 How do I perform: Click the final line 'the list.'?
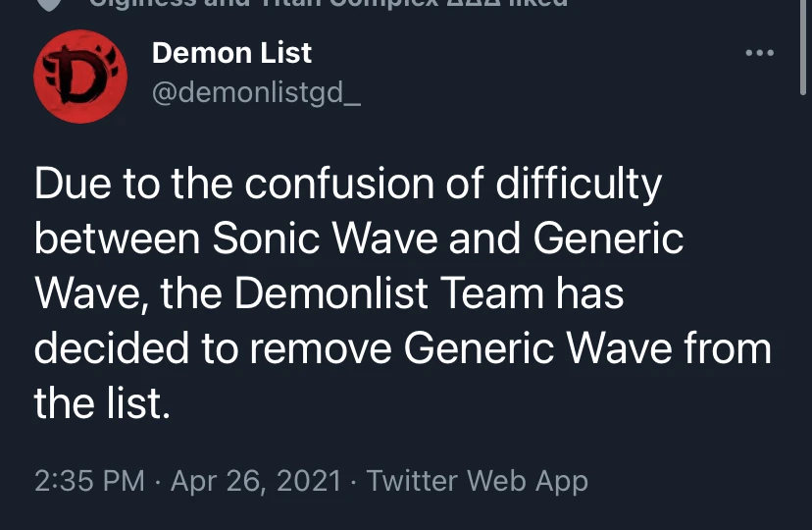(102, 402)
